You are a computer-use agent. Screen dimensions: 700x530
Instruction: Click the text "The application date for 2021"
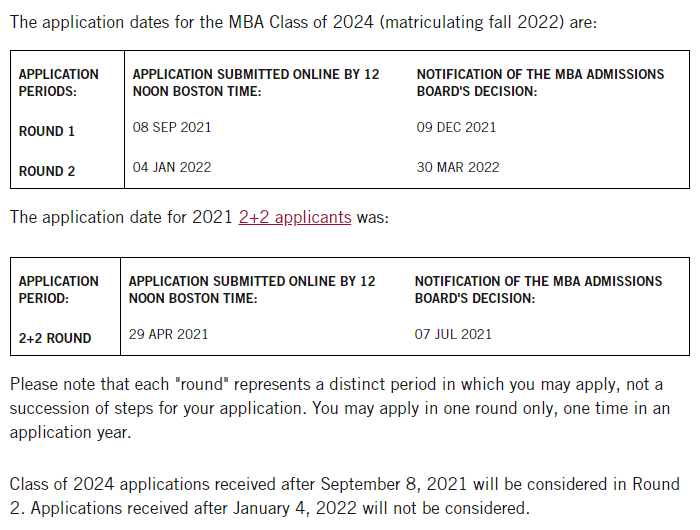(x=122, y=217)
